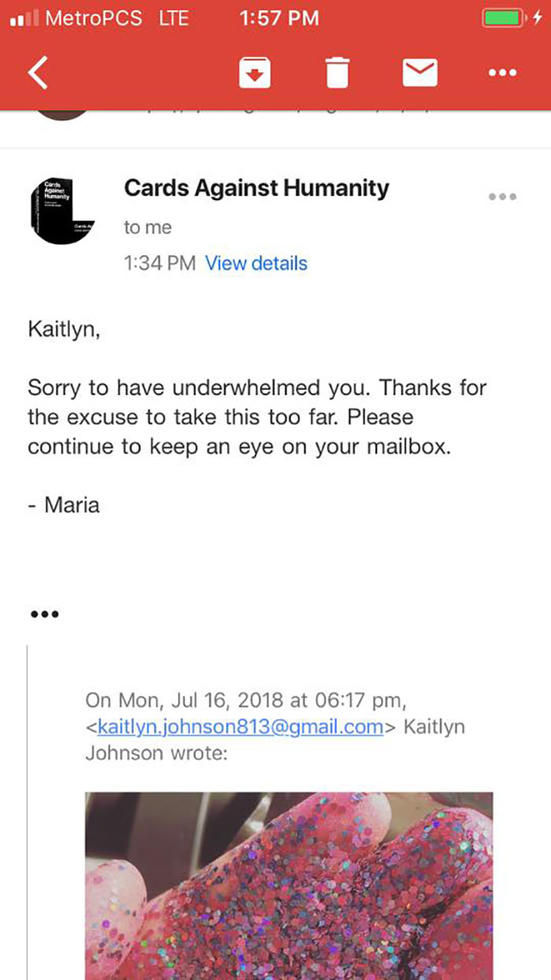Select the Cards Against Humanity sender name

coord(257,188)
